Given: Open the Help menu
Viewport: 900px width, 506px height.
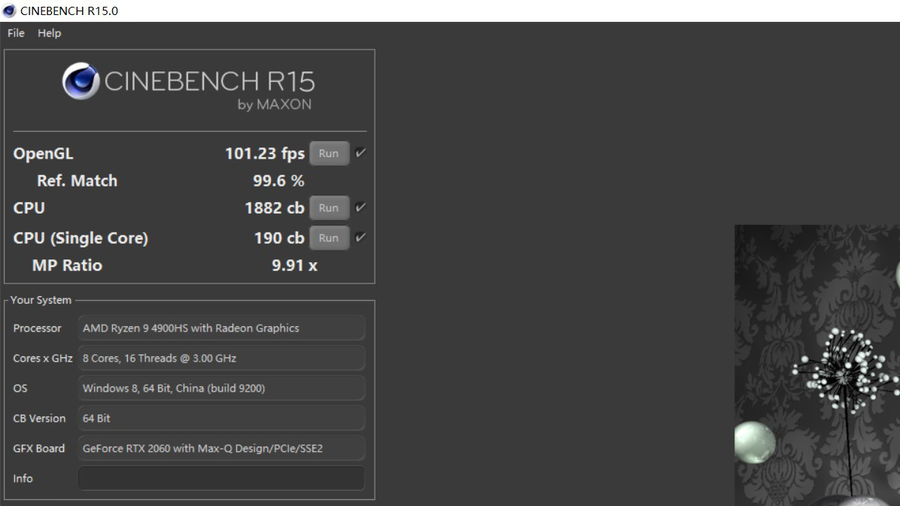Looking at the screenshot, I should (x=49, y=33).
